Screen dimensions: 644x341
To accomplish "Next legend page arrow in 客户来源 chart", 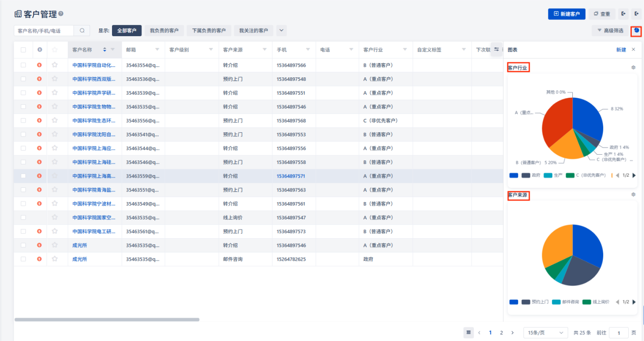I will click(x=634, y=302).
